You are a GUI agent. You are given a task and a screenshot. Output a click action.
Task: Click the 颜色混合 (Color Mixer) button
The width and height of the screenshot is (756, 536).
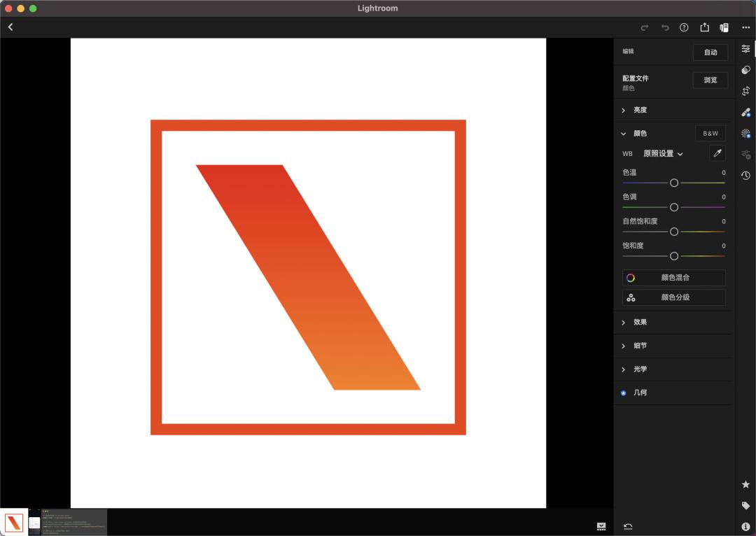click(x=673, y=278)
